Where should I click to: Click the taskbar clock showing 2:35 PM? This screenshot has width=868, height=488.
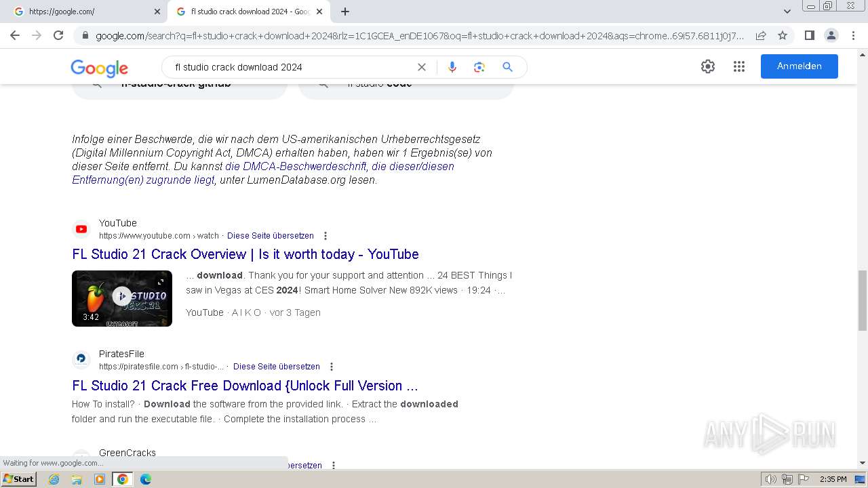tap(833, 479)
